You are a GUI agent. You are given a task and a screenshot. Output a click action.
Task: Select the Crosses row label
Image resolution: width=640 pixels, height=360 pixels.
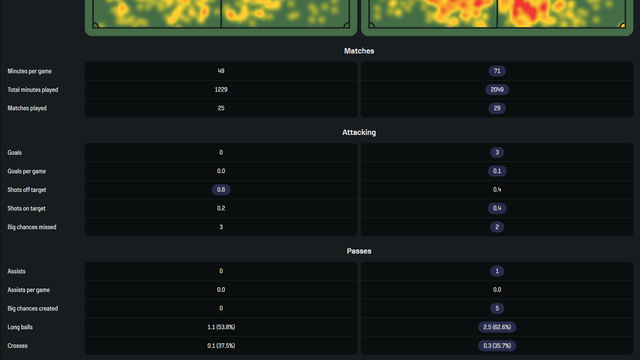pyautogui.click(x=18, y=346)
